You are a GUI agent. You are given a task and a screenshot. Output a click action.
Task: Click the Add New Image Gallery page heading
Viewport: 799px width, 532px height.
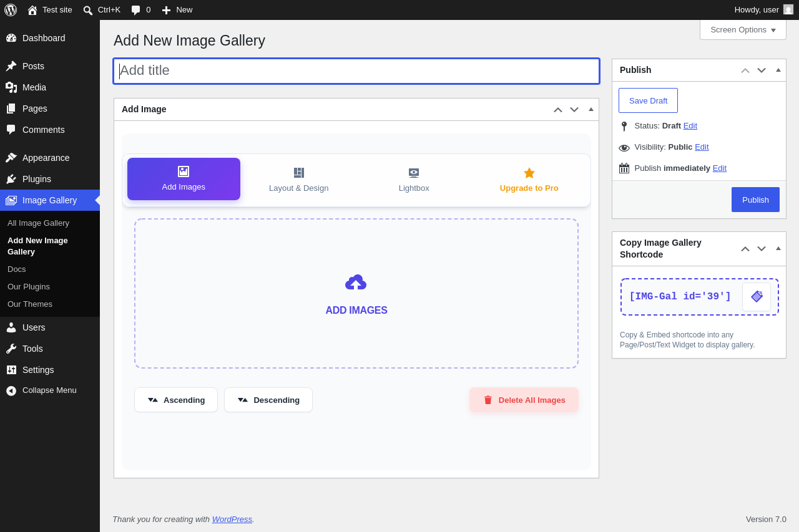(x=189, y=41)
